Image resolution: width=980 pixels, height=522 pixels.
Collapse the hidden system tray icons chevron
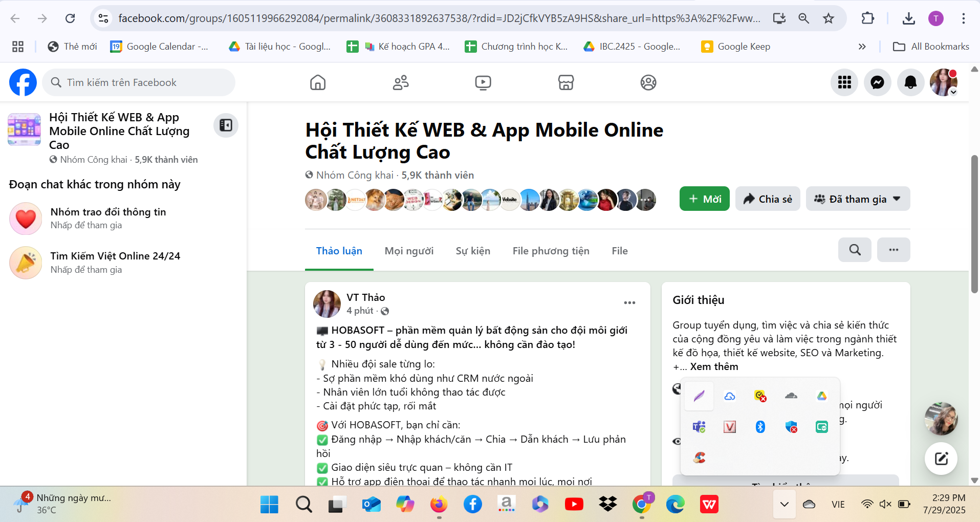coord(784,504)
